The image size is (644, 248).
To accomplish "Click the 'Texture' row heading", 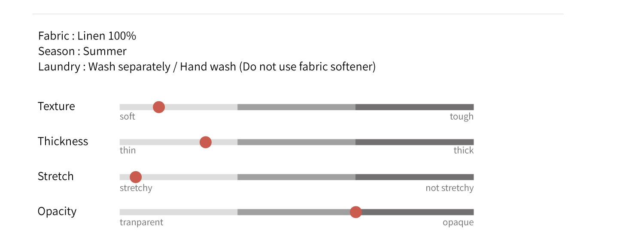I will (x=56, y=106).
